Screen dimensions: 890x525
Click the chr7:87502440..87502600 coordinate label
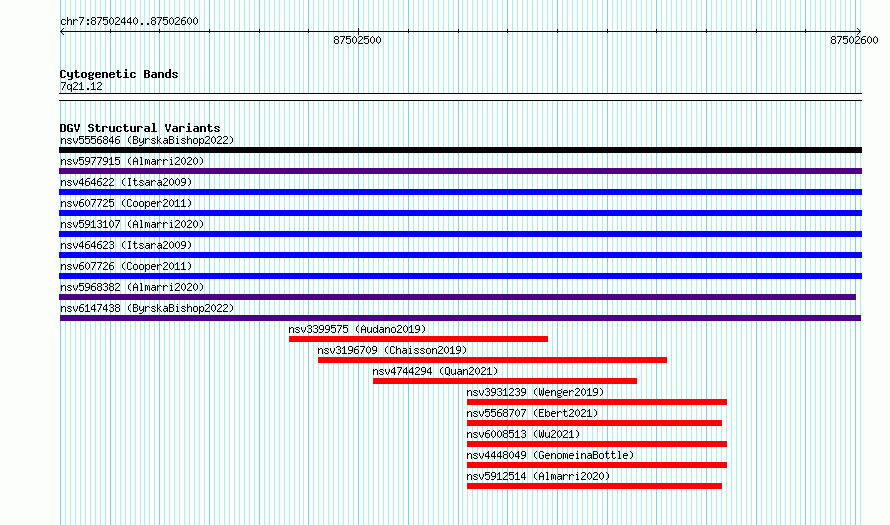[x=129, y=21]
